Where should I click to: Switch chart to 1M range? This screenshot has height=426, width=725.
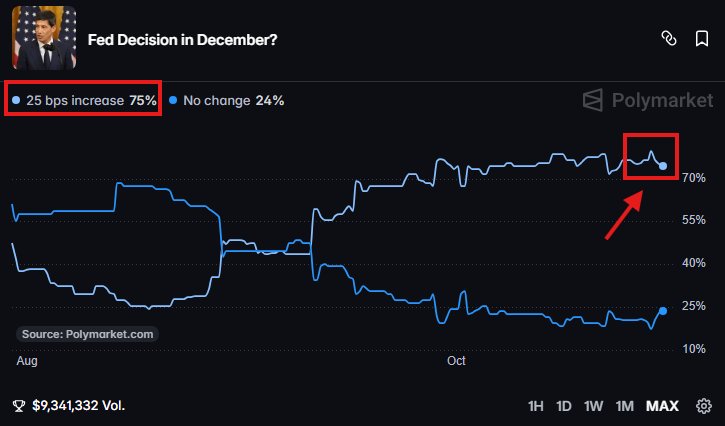[625, 406]
